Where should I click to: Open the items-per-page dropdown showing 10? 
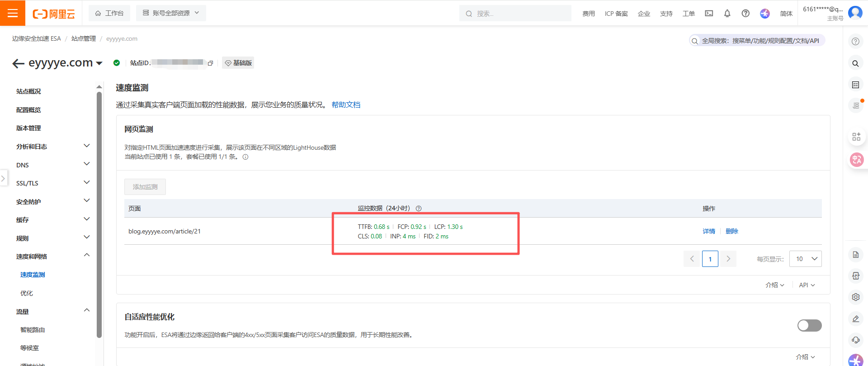coord(805,259)
